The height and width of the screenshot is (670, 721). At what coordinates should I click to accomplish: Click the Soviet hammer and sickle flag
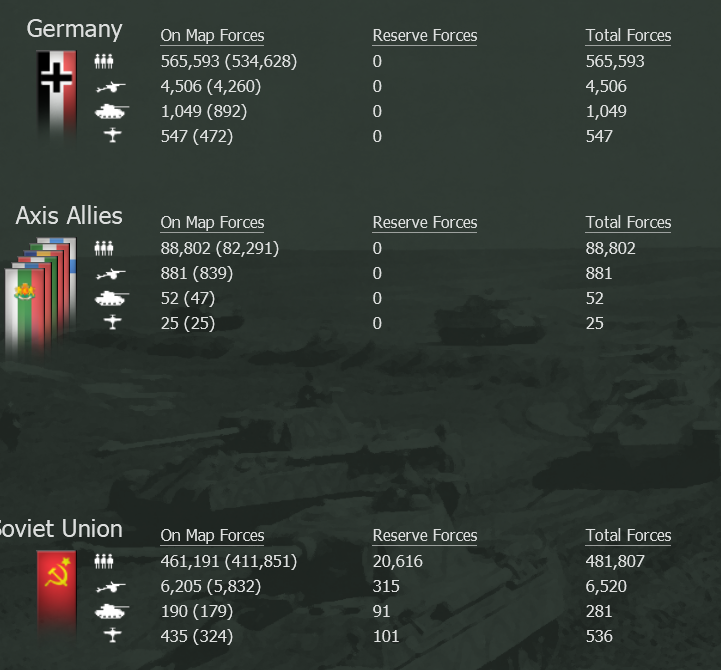point(57,592)
